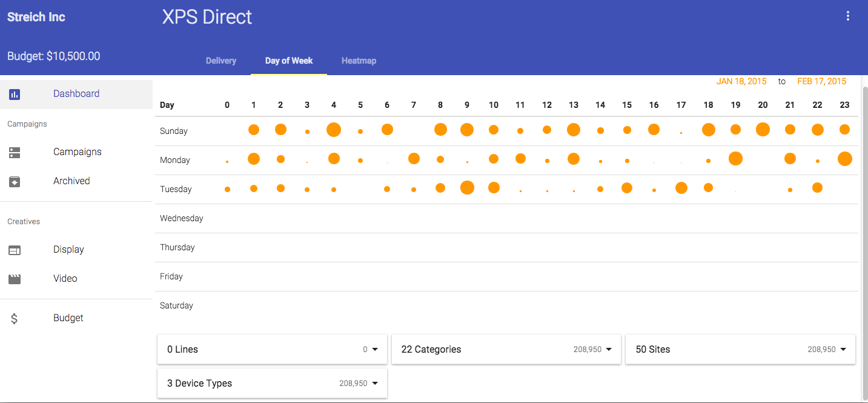Click the Campaigns sidebar icon
This screenshot has width=868, height=403.
click(x=15, y=152)
